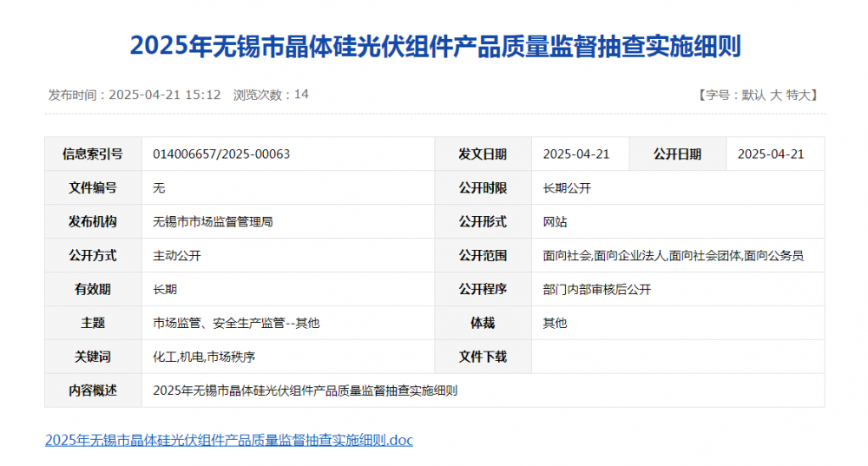This screenshot has width=868, height=466.
Task: Click the value 主动公开
Action: coord(177,256)
